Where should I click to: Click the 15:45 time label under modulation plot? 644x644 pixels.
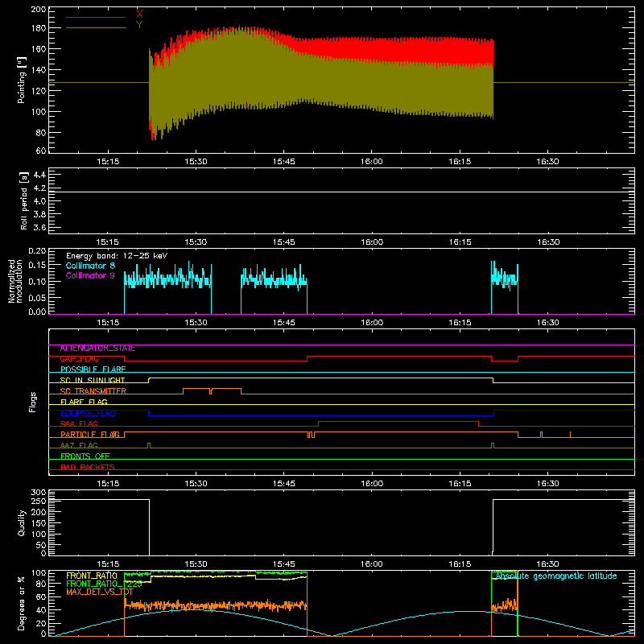283,323
